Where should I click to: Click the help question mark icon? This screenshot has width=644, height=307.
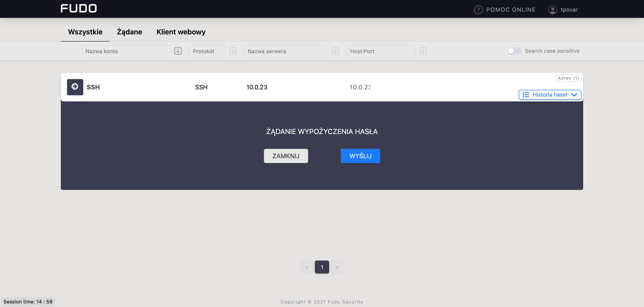point(478,10)
